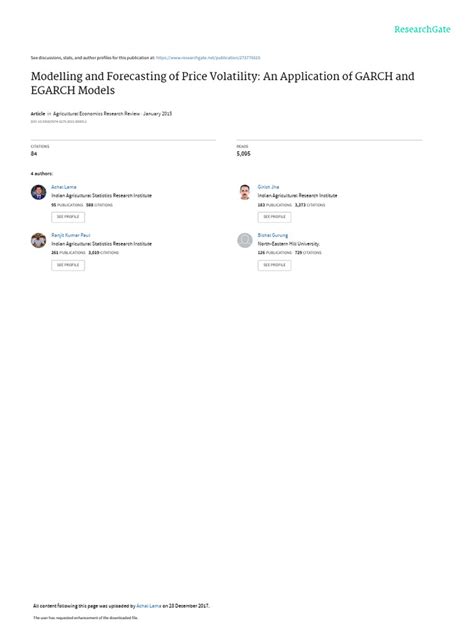Open Girish Jha's profile photo
Image resolution: width=474 pixels, height=632 pixels.
coord(245,192)
